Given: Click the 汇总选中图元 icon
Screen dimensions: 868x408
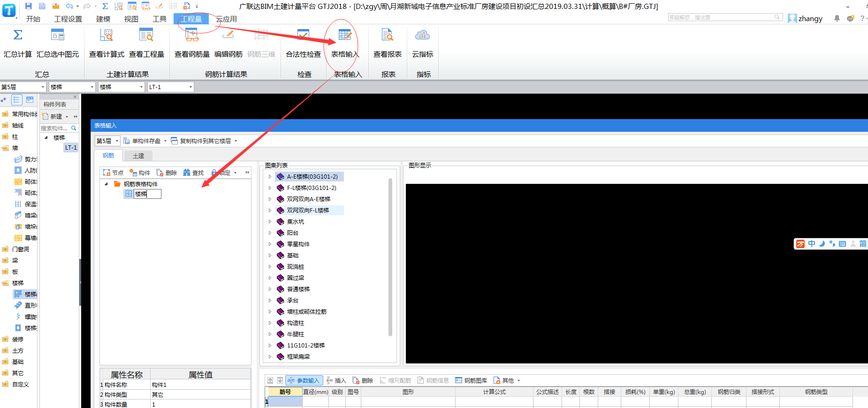Looking at the screenshot, I should click(58, 36).
